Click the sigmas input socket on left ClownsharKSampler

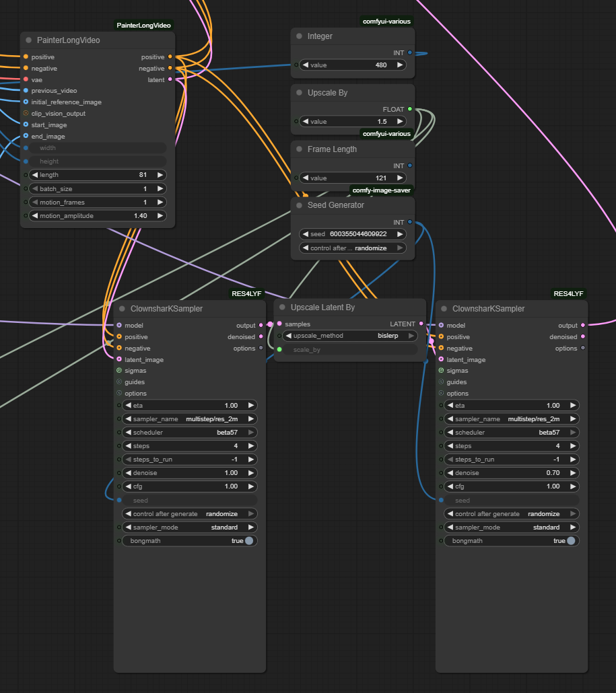pos(119,370)
